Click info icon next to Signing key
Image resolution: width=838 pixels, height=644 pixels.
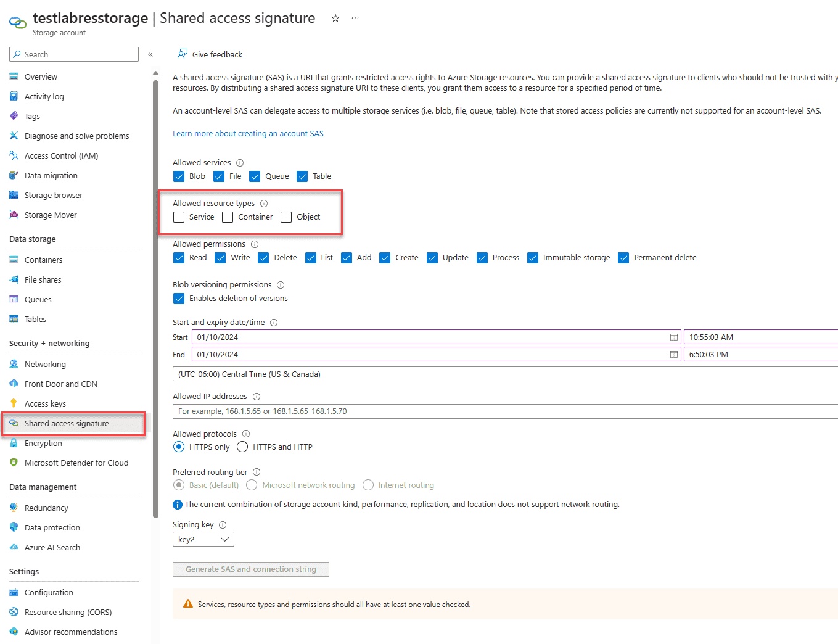coord(223,525)
